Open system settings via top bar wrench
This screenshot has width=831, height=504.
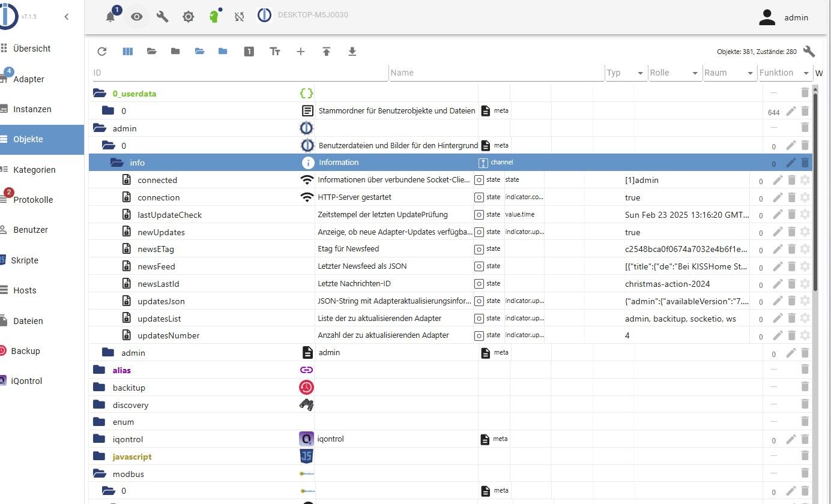tap(162, 17)
